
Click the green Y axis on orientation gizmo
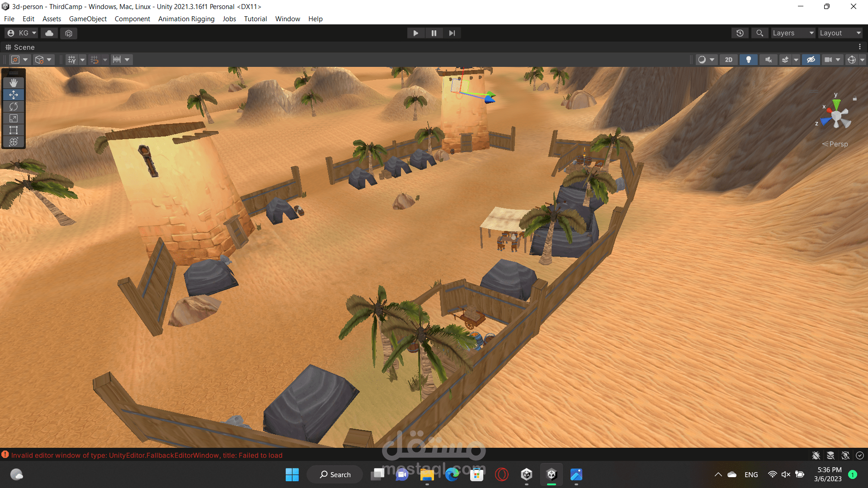click(836, 104)
